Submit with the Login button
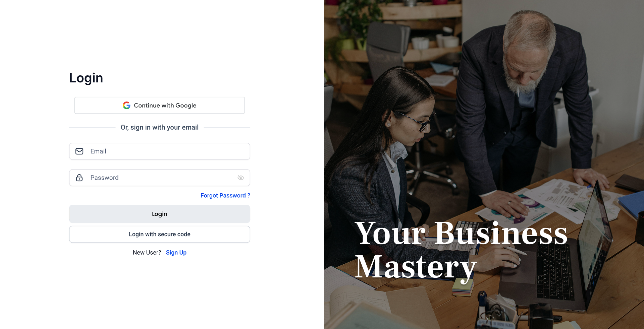The image size is (644, 329). pos(160,214)
